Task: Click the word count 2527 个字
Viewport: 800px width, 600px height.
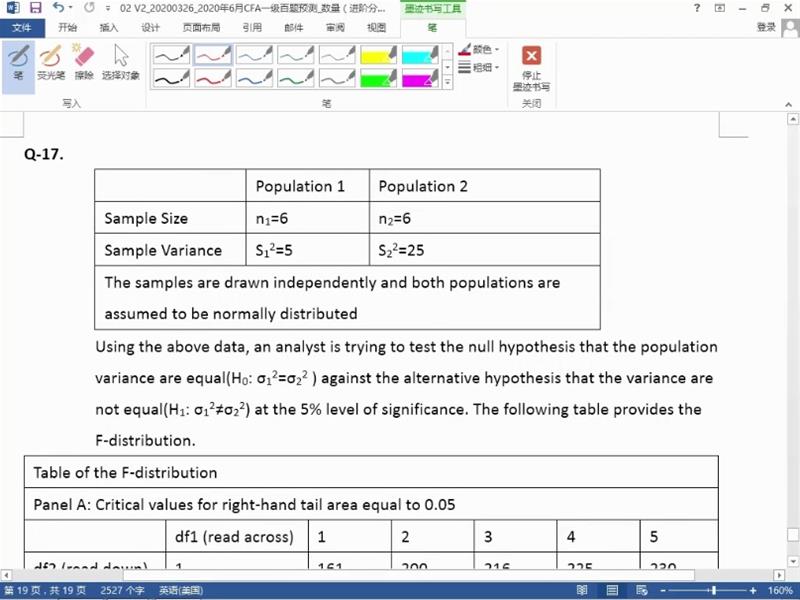Action: coord(122,591)
